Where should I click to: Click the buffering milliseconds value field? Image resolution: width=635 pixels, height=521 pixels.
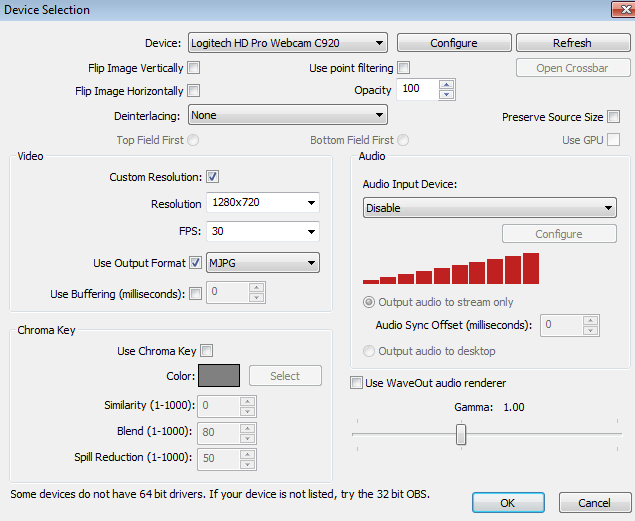point(228,292)
